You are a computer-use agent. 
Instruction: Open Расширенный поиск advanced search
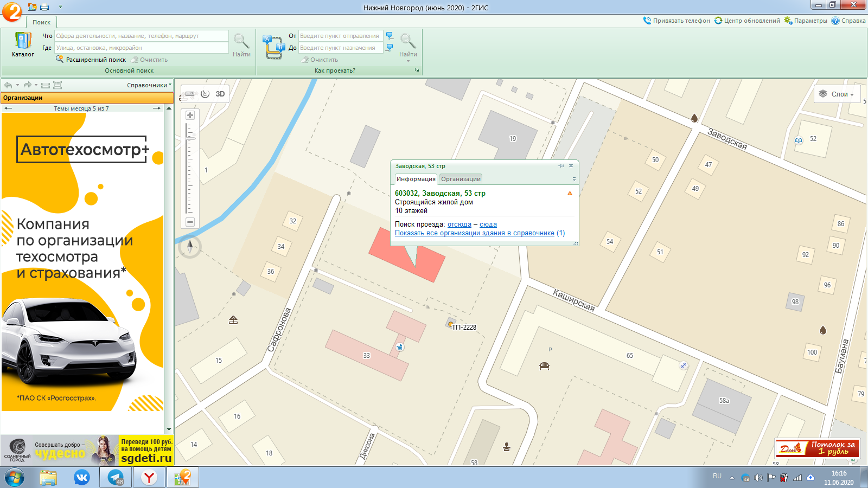point(91,60)
